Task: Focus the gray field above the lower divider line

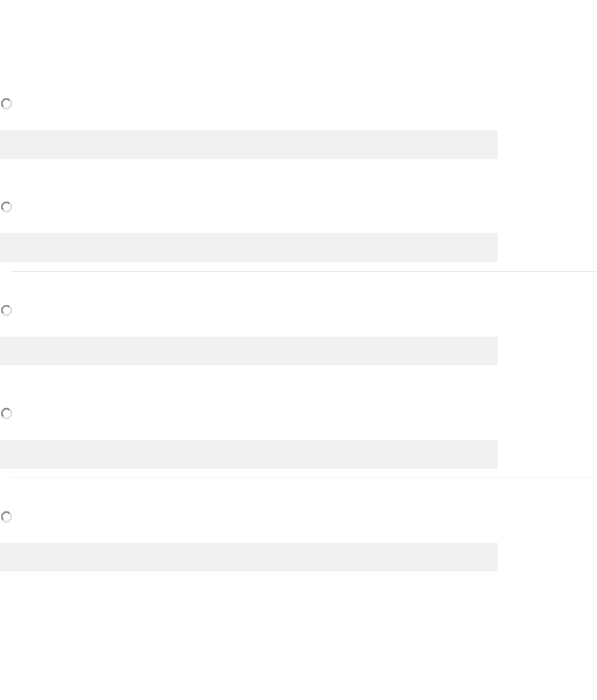Action: 249,454
